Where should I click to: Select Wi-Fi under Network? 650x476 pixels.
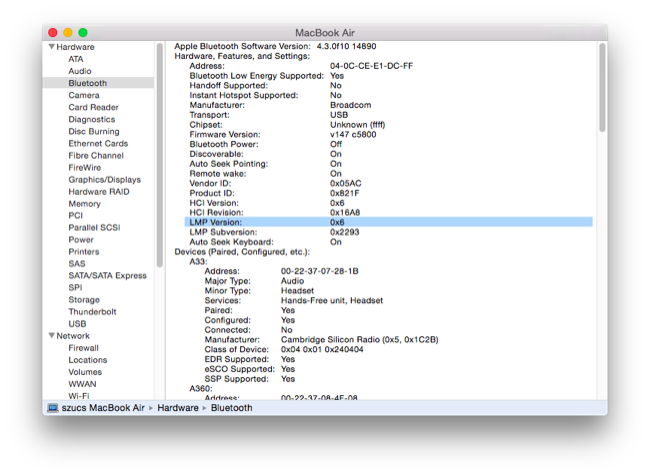(x=79, y=395)
